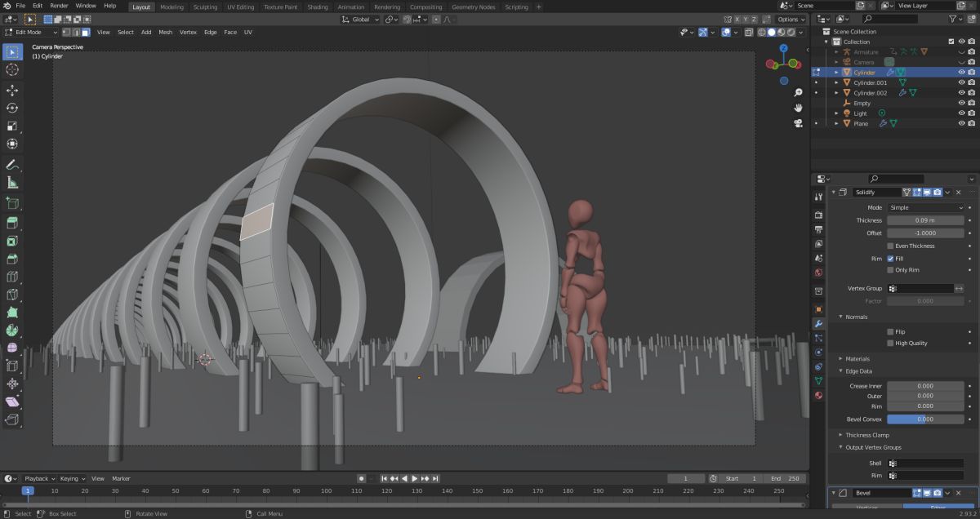The height and width of the screenshot is (519, 980).
Task: Toggle camera view with the camera gizmo
Action: coord(798,123)
